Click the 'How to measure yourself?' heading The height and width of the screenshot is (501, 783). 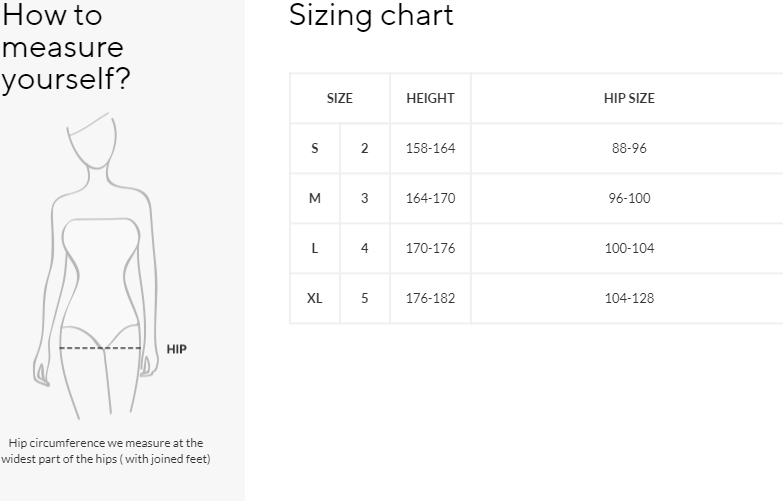click(x=66, y=47)
